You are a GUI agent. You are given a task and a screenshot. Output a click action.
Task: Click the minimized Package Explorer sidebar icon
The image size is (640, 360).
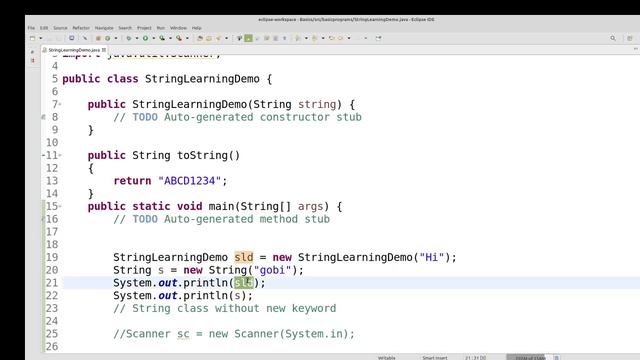tap(33, 52)
